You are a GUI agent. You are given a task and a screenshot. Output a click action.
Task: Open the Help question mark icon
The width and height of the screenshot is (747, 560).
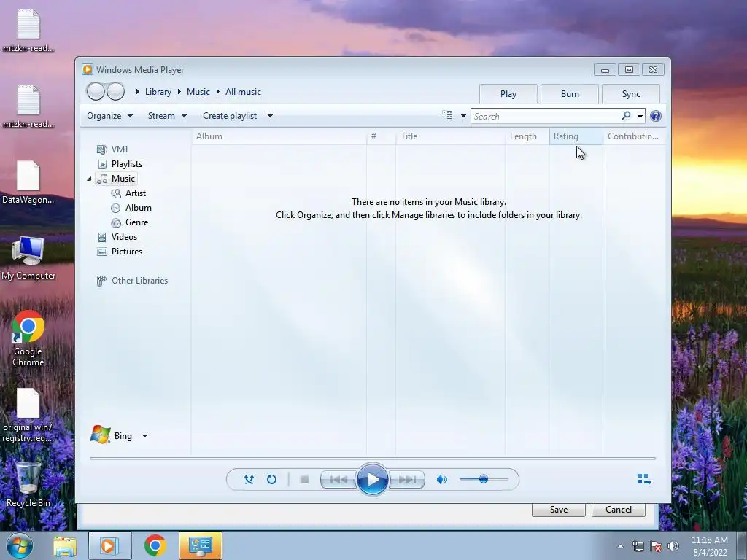tap(656, 116)
